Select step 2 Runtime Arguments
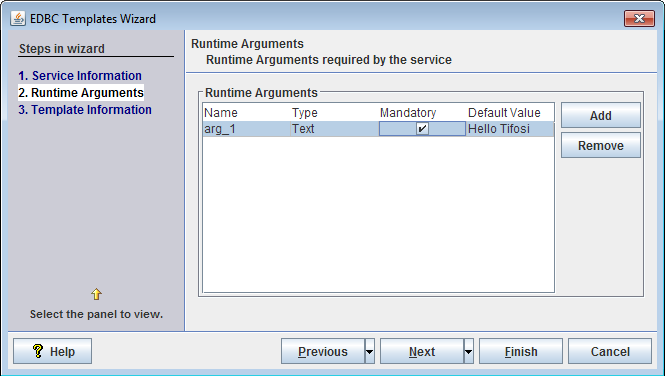 point(81,92)
